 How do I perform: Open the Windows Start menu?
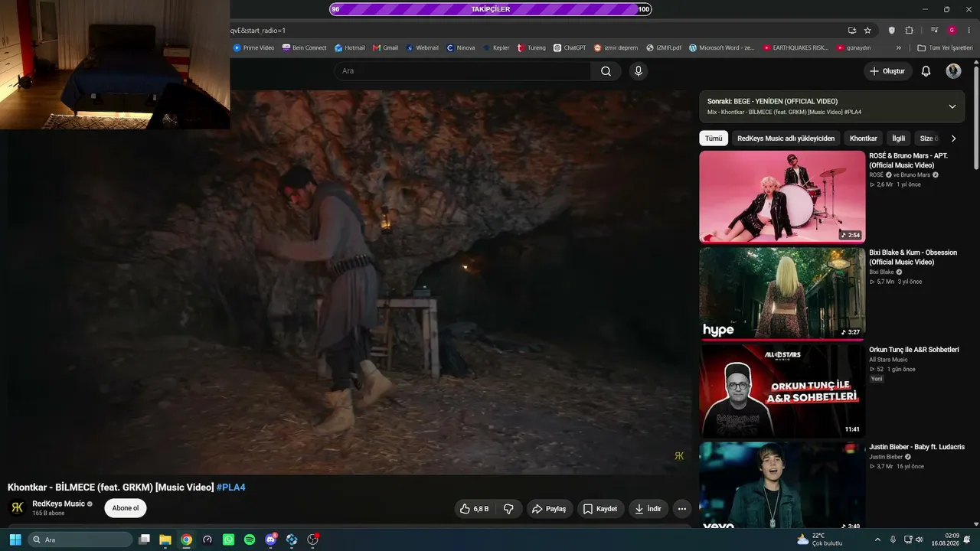pos(15,540)
